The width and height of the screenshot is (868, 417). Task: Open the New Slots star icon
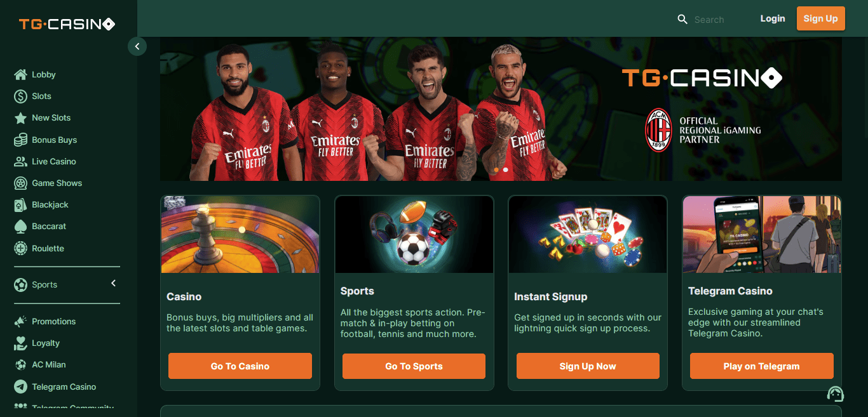pyautogui.click(x=20, y=118)
